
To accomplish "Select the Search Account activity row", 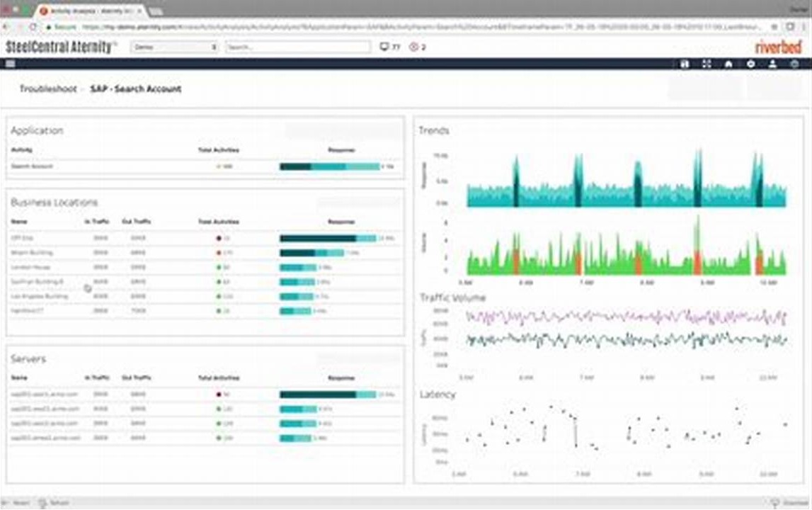I will tap(32, 166).
